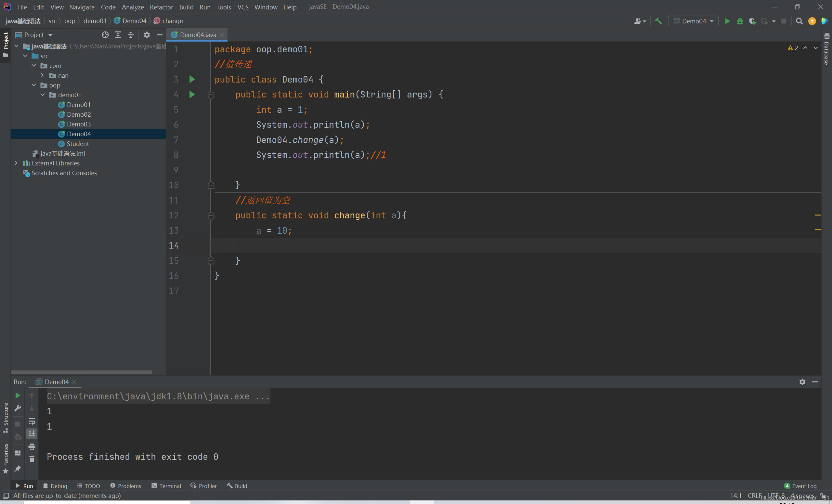Open the Terminal tool window button

click(166, 486)
